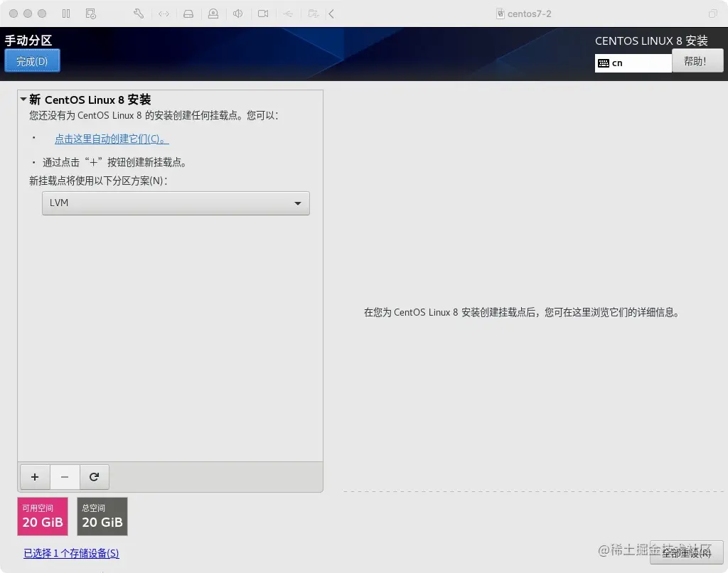Image resolution: width=728 pixels, height=573 pixels.
Task: Open sound device icon
Action: [x=238, y=14]
